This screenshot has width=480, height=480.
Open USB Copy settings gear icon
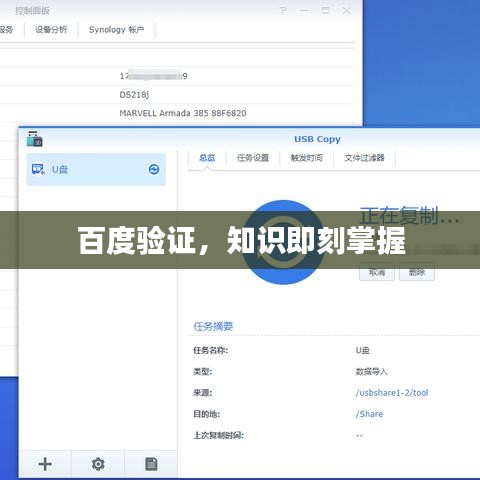click(98, 464)
